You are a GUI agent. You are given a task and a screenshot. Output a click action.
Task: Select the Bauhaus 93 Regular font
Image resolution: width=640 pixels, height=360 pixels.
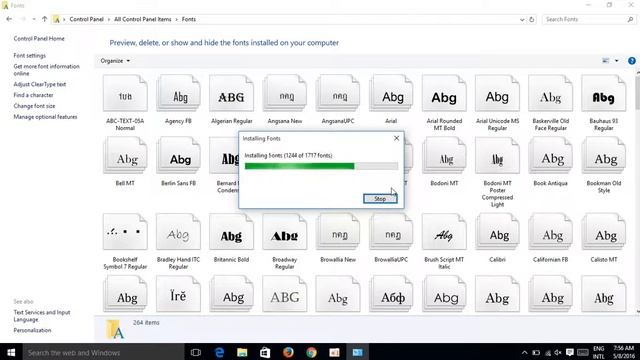tap(604, 93)
